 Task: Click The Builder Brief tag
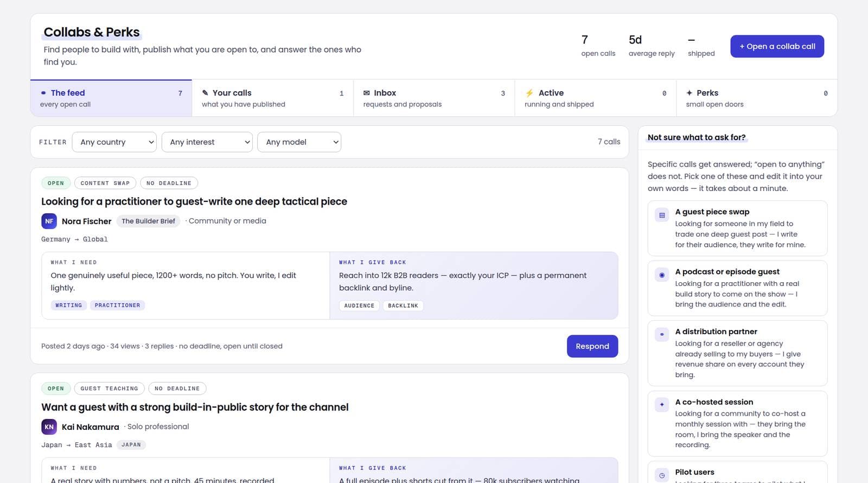pos(148,221)
